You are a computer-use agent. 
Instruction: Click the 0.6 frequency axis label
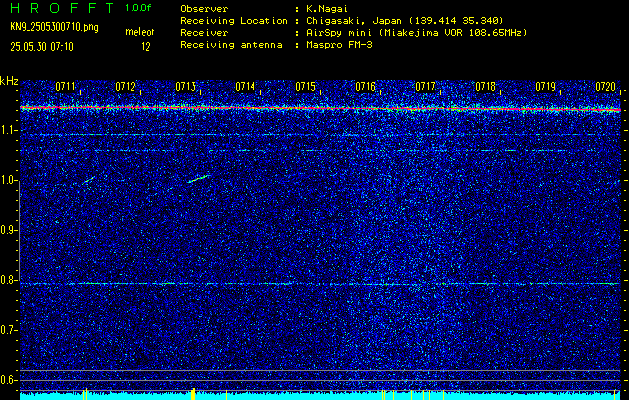tap(8, 380)
